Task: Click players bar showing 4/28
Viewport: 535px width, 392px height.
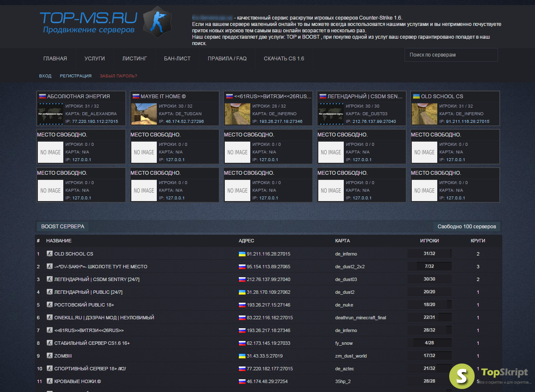Action: tap(429, 343)
